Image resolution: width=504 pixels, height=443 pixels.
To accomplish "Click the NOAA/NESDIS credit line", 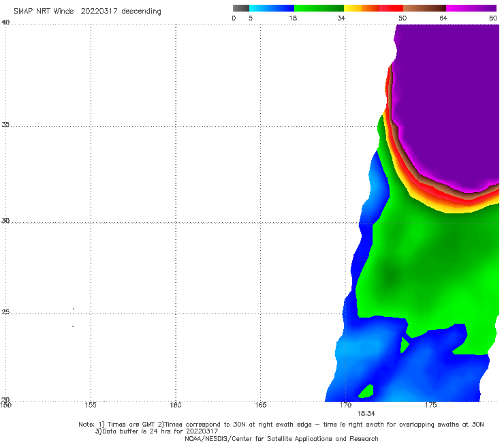I will point(281,439).
